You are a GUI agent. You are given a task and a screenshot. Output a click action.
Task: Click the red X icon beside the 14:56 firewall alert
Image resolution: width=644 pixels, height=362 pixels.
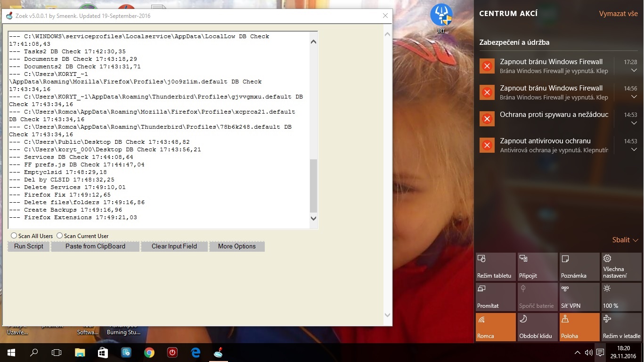pos(487,92)
